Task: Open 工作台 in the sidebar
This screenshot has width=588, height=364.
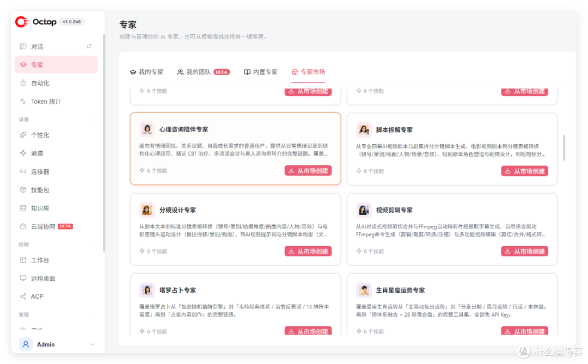Action: tap(56, 260)
